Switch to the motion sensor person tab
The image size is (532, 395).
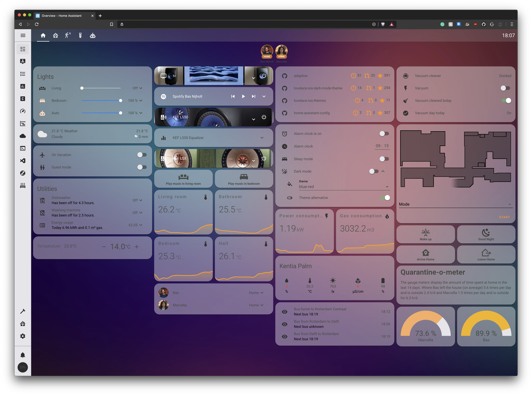pos(68,36)
